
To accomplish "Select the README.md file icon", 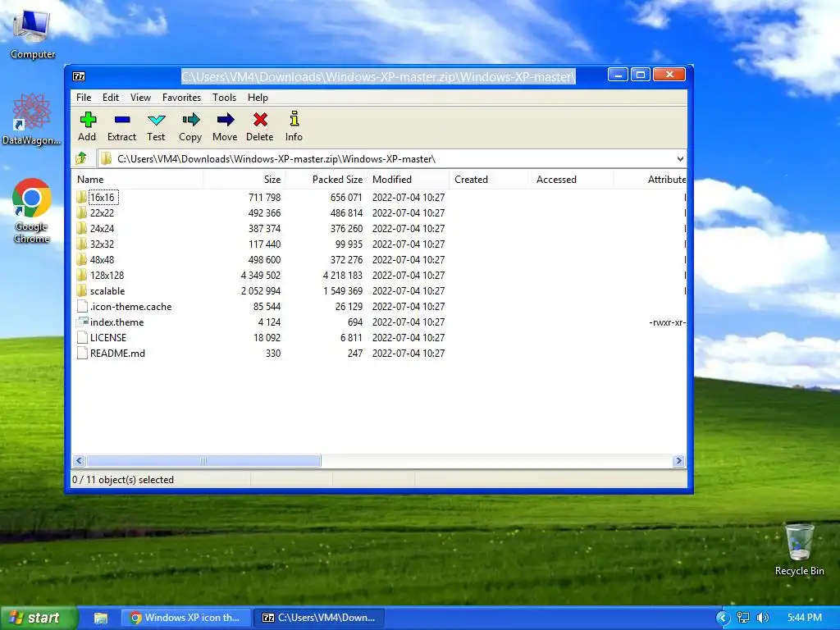I will pyautogui.click(x=82, y=353).
